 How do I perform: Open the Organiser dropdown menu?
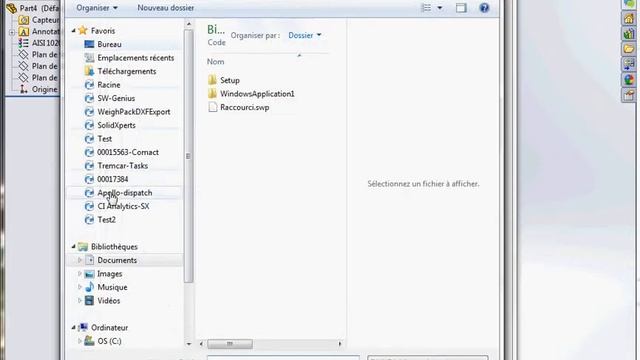pos(97,8)
